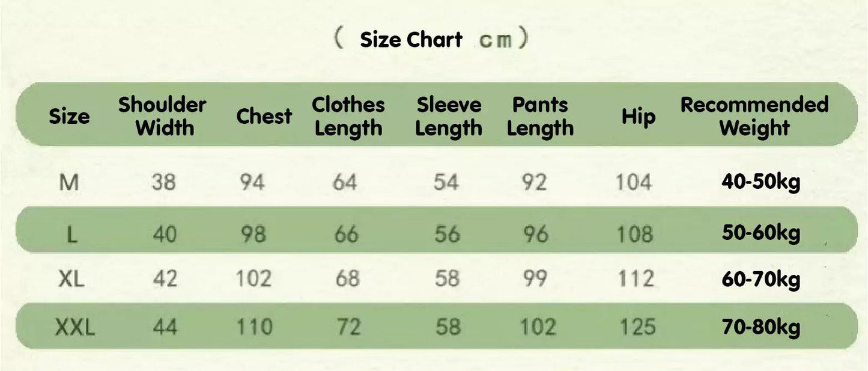Select the Size column header
This screenshot has width=868, height=371.
[69, 115]
